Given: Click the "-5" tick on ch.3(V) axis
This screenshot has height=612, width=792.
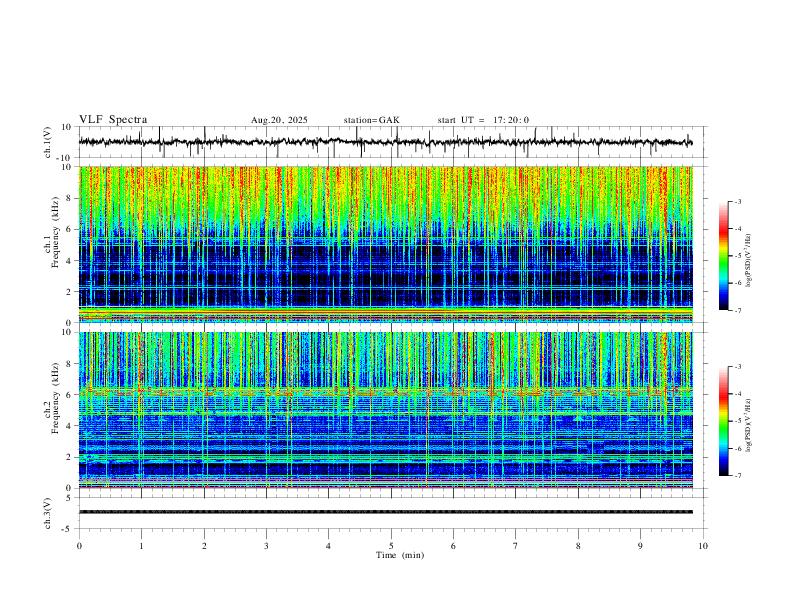Looking at the screenshot, I should coord(68,529).
